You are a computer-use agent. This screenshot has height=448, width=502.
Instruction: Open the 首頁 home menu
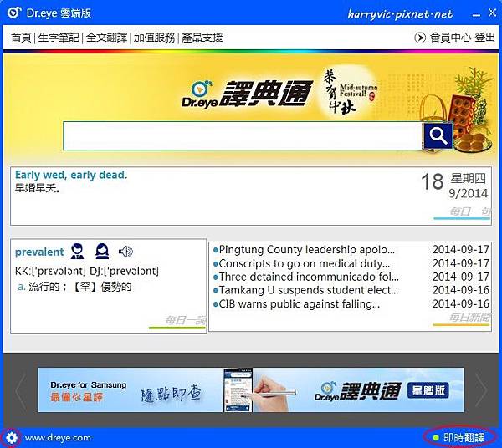pyautogui.click(x=21, y=38)
